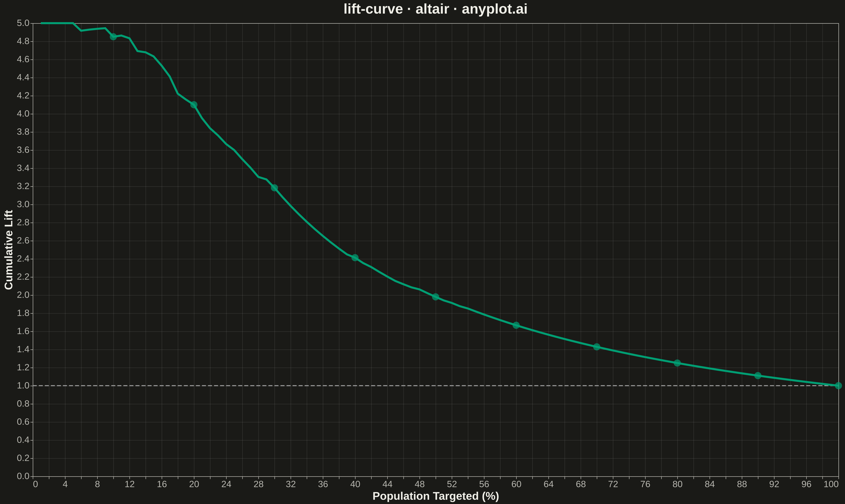Click the marker at 70% population targeted
The height and width of the screenshot is (504, 845).
point(597,347)
